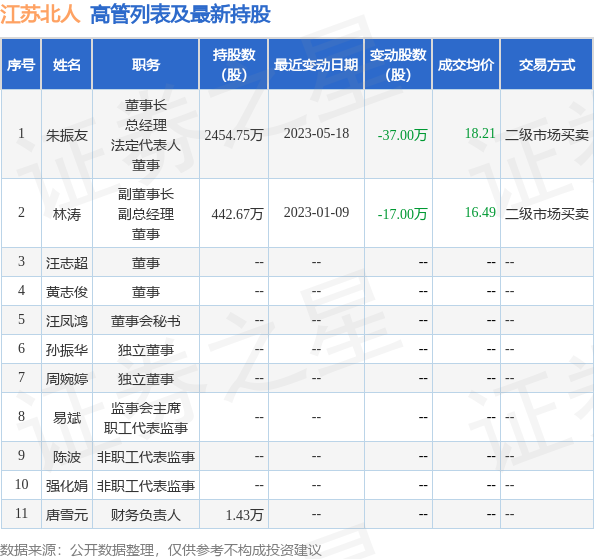
Task: Click the date 2023-05-18
Action: [x=316, y=133]
